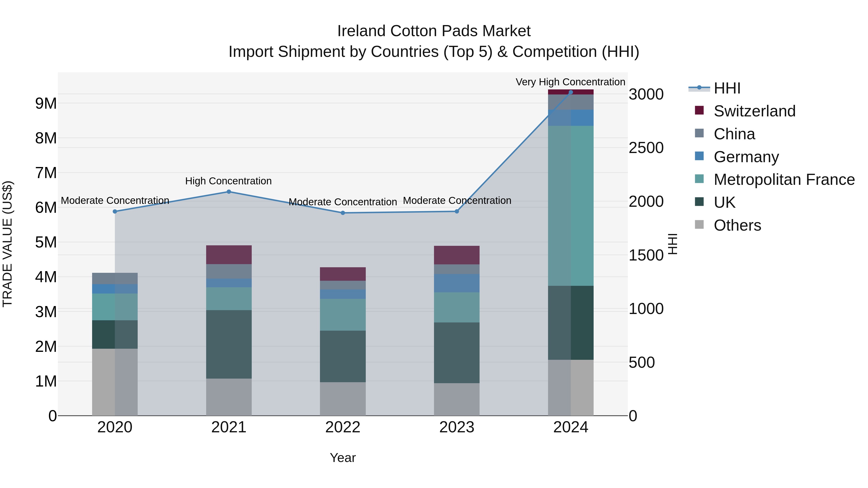Click the 2020 China bar segment
Viewport: 868px width, 488px height.
(x=115, y=279)
